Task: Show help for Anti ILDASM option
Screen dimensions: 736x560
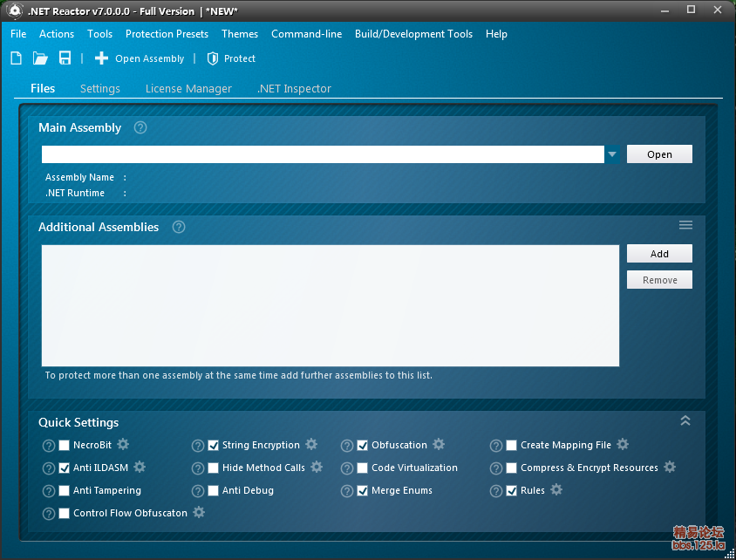Action: coord(49,468)
